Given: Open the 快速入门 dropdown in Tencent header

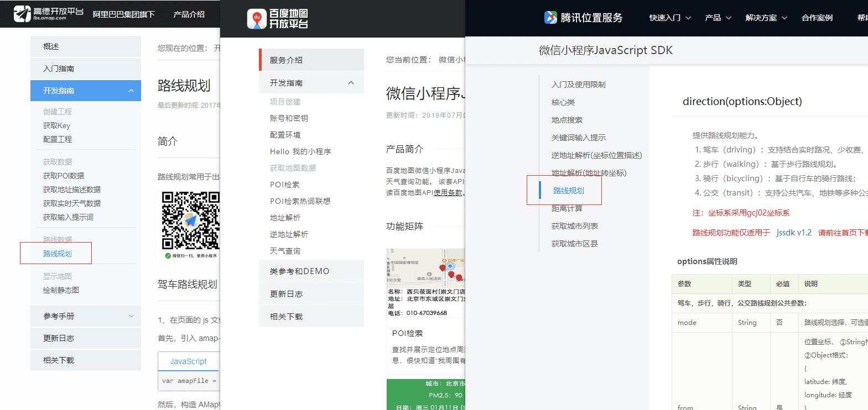Looking at the screenshot, I should click(x=670, y=18).
